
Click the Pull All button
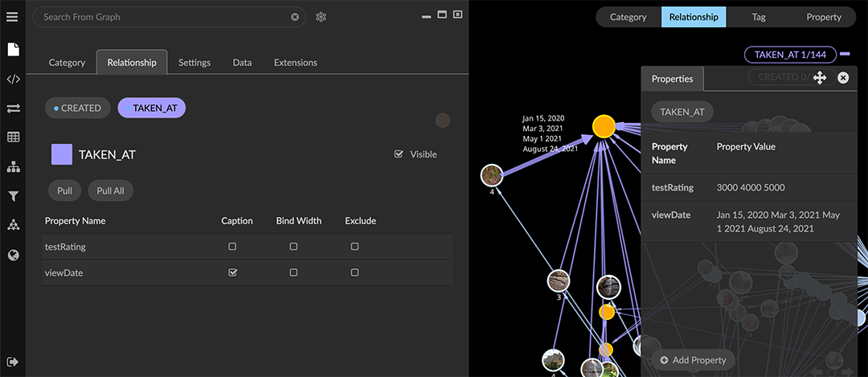point(110,191)
